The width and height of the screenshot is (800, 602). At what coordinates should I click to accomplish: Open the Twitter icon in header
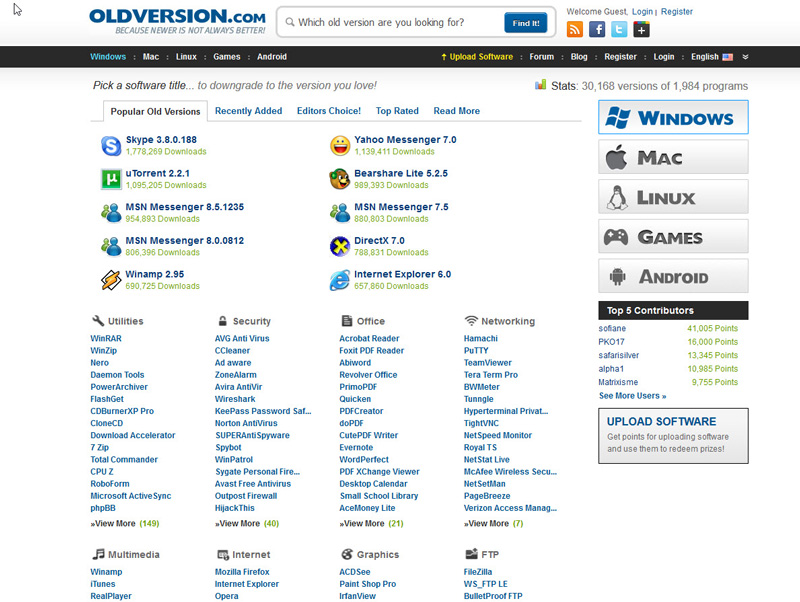coord(619,30)
